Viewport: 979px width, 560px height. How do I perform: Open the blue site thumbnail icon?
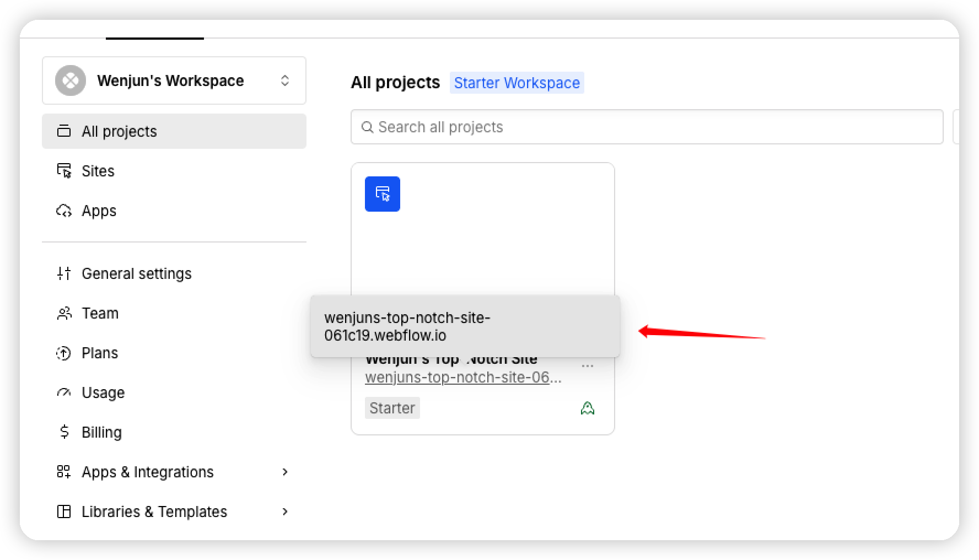(x=383, y=194)
